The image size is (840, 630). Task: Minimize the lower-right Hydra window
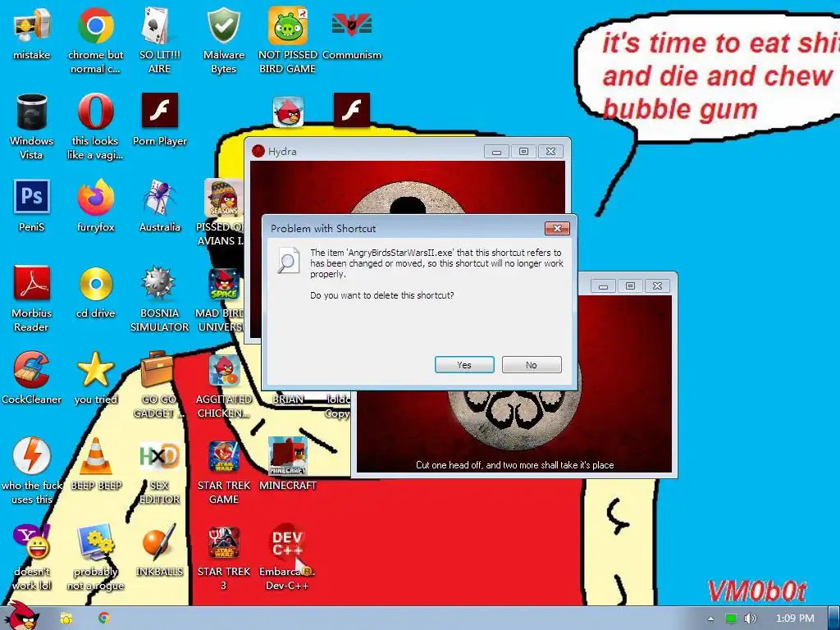coord(603,286)
